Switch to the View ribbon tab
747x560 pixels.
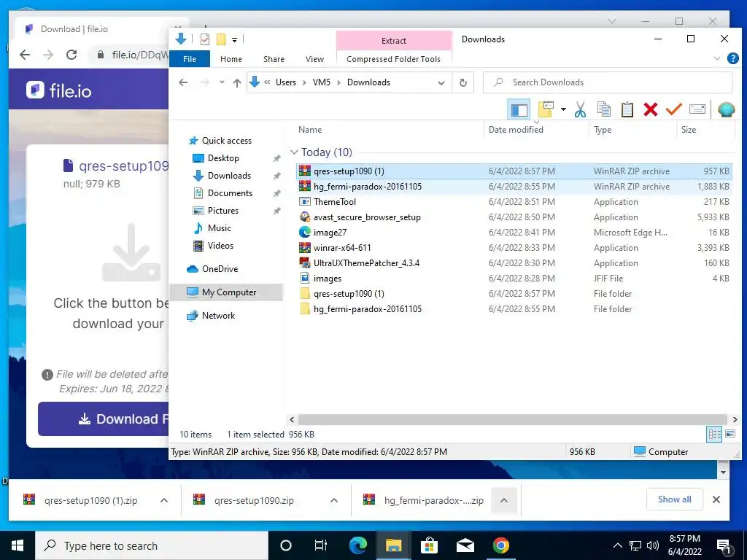pos(314,59)
